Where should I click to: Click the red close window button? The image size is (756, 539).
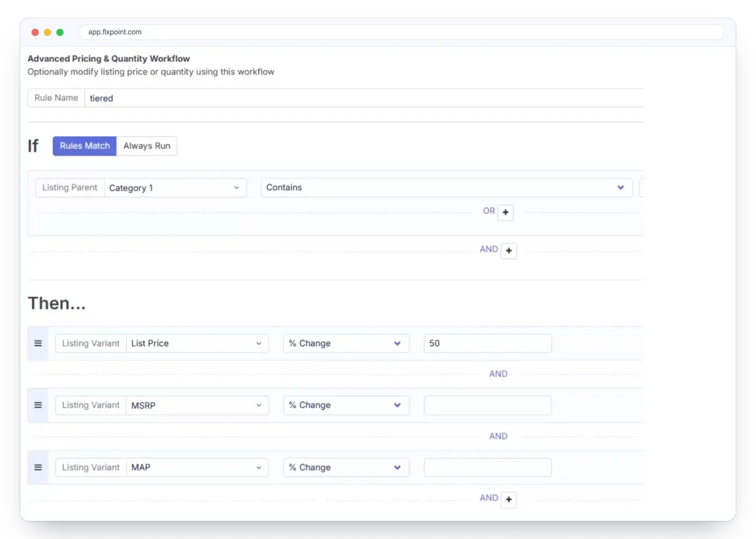tap(35, 32)
